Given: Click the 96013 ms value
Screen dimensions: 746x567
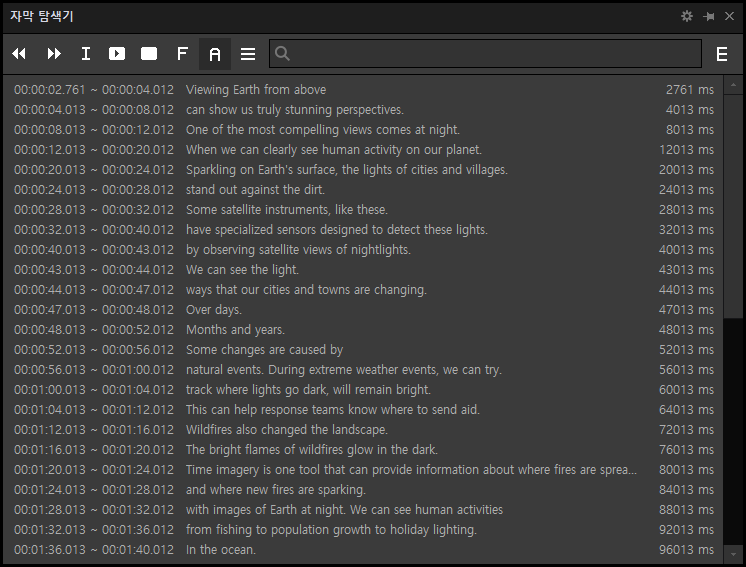Looking at the screenshot, I should [x=687, y=549].
